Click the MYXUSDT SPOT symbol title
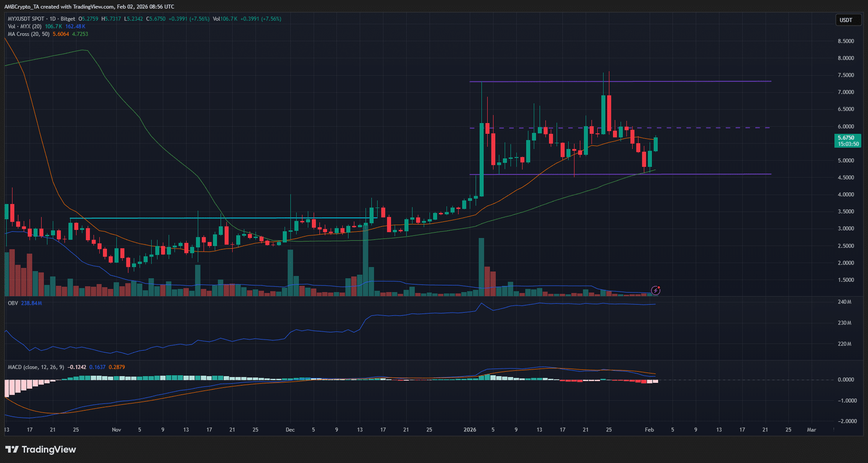This screenshot has height=463, width=868. pyautogui.click(x=25, y=19)
